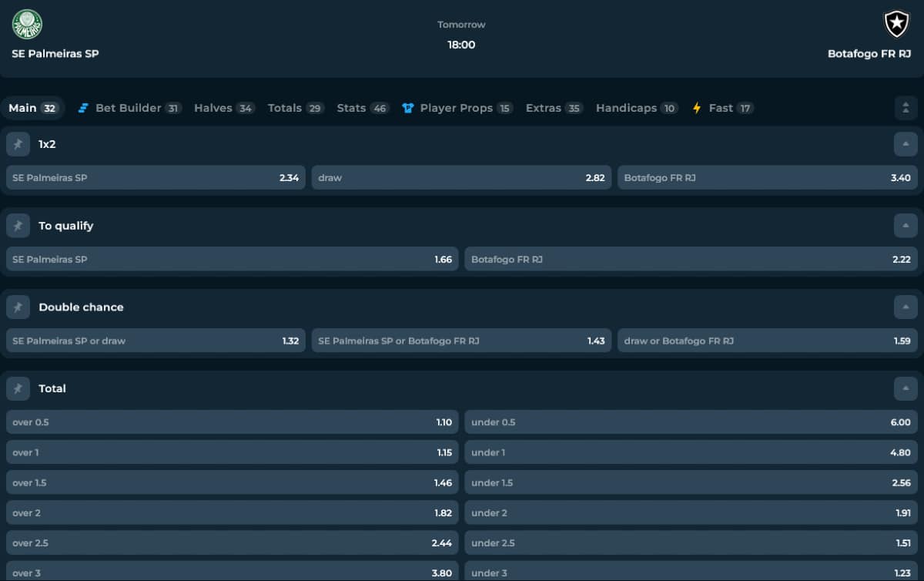
Task: Switch to the Halves tab
Action: [x=224, y=108]
